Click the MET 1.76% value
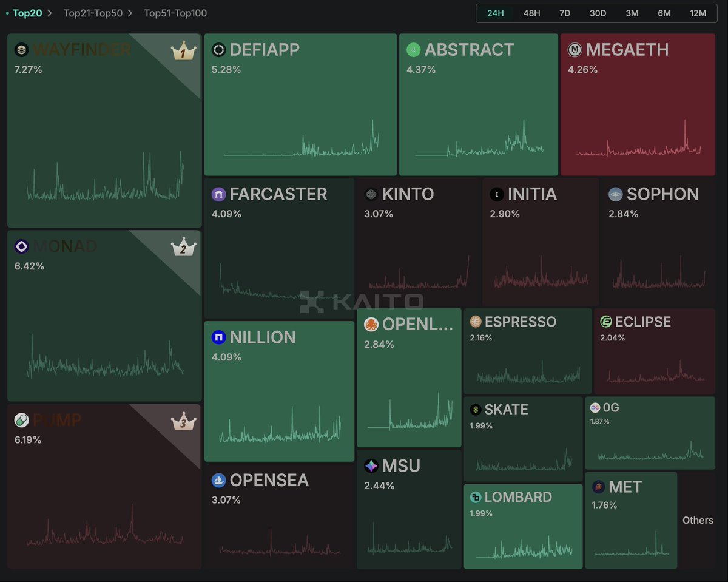 (604, 505)
